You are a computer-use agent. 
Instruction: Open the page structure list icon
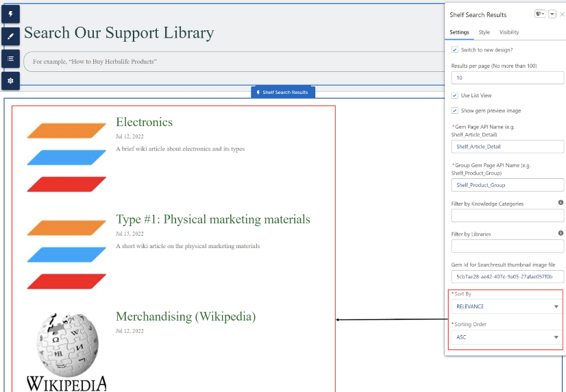[10, 58]
